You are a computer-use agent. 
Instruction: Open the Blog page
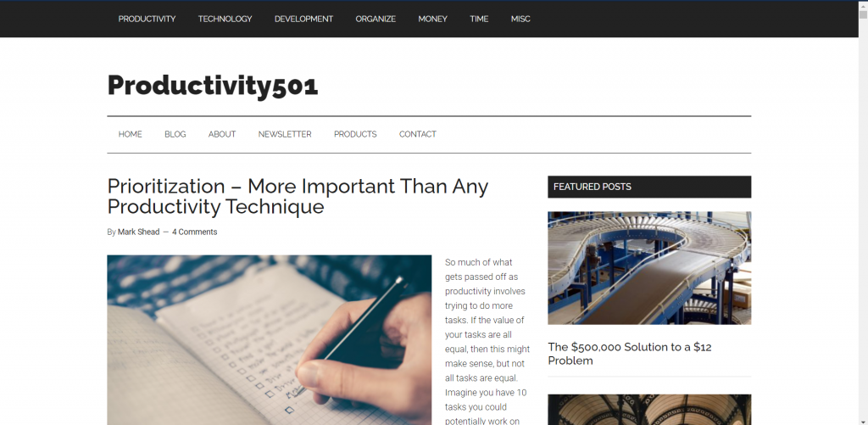(x=175, y=134)
